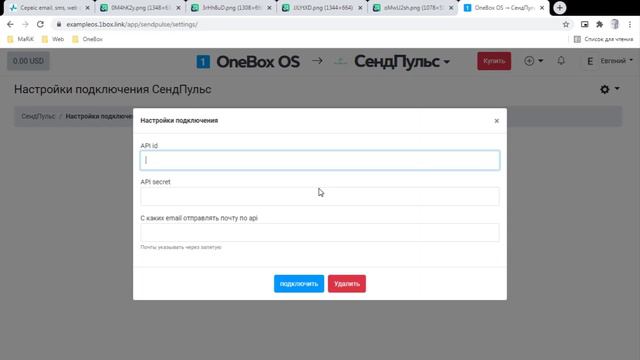The height and width of the screenshot is (360, 640).
Task: Go forward in browser history
Action: (25, 24)
